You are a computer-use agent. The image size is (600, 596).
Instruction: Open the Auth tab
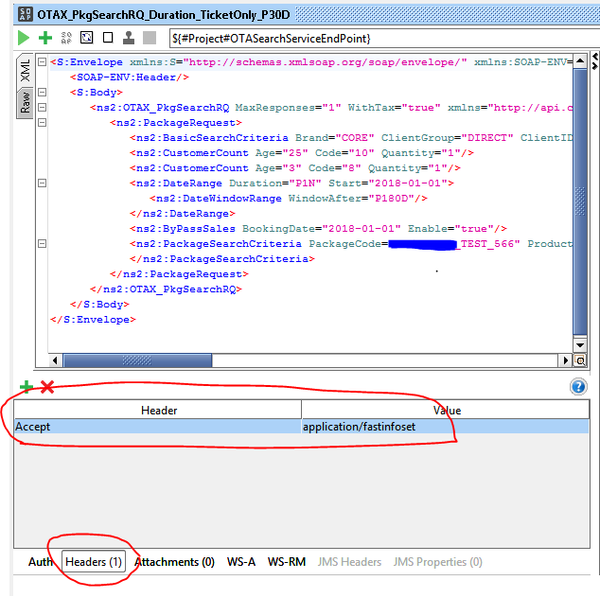[x=41, y=562]
